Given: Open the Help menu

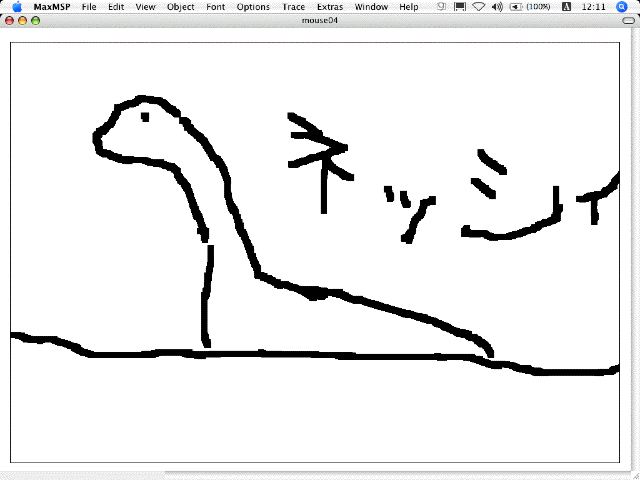Looking at the screenshot, I should pos(409,7).
